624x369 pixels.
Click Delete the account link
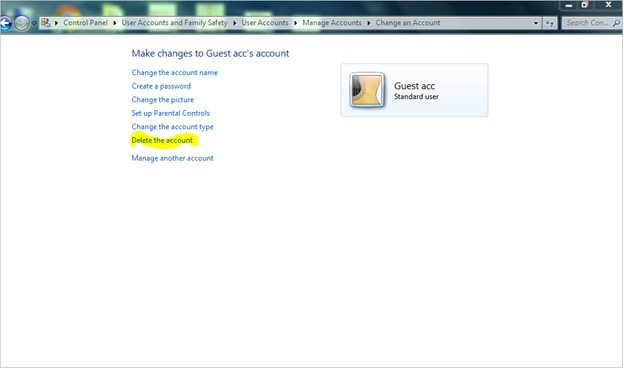pyautogui.click(x=162, y=140)
